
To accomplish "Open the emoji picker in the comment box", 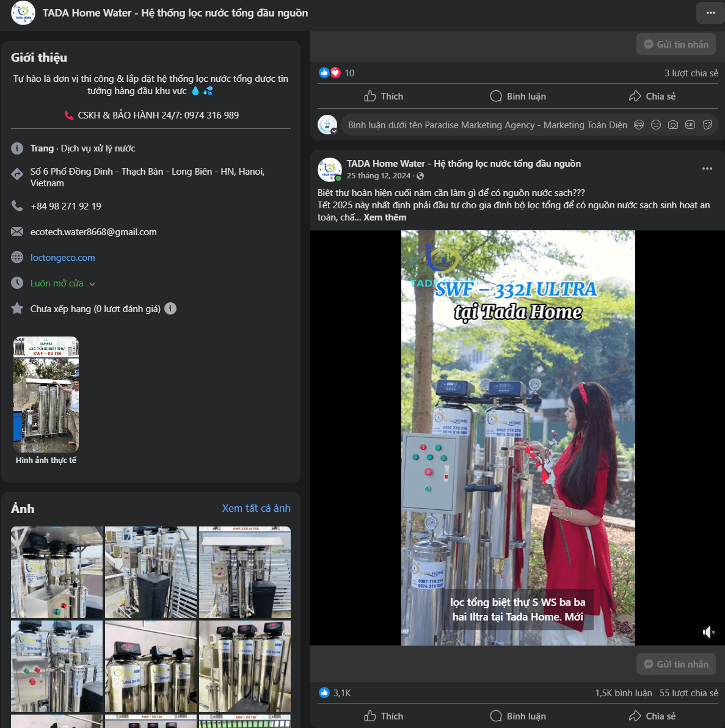I will (x=656, y=125).
